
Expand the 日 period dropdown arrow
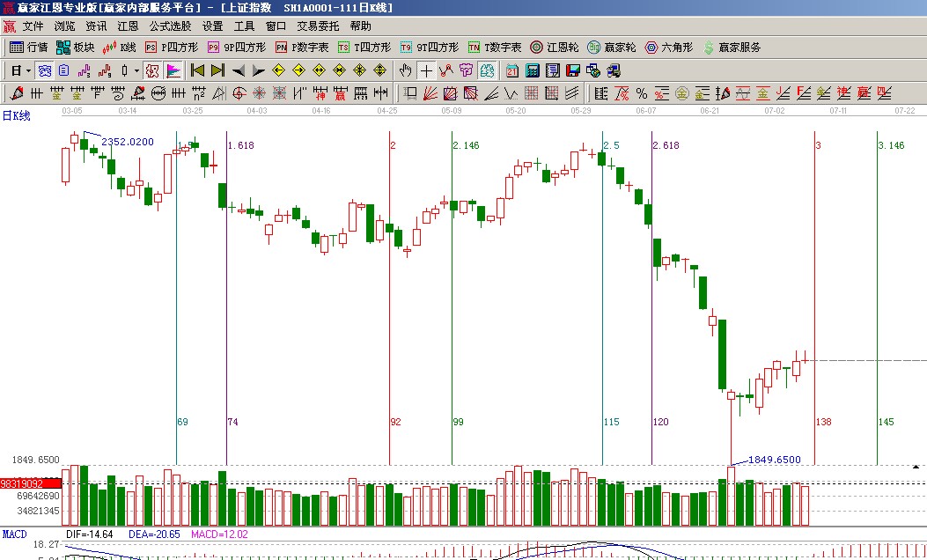[29, 70]
